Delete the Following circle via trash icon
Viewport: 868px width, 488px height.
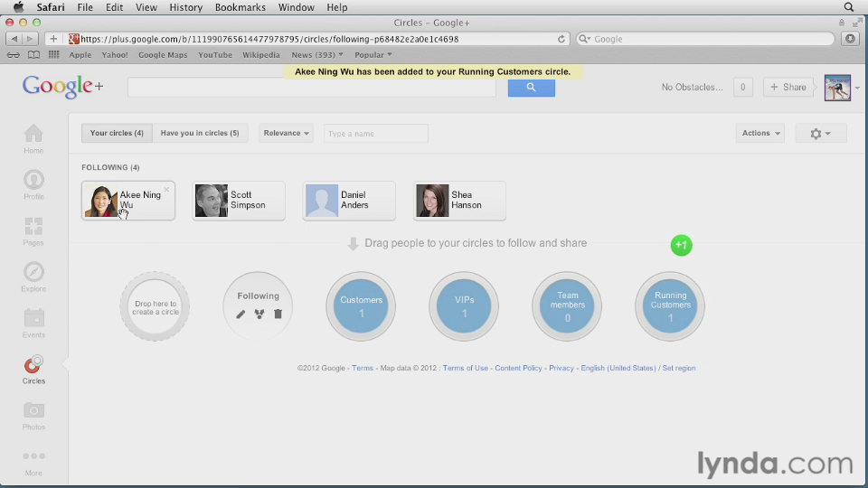click(278, 314)
